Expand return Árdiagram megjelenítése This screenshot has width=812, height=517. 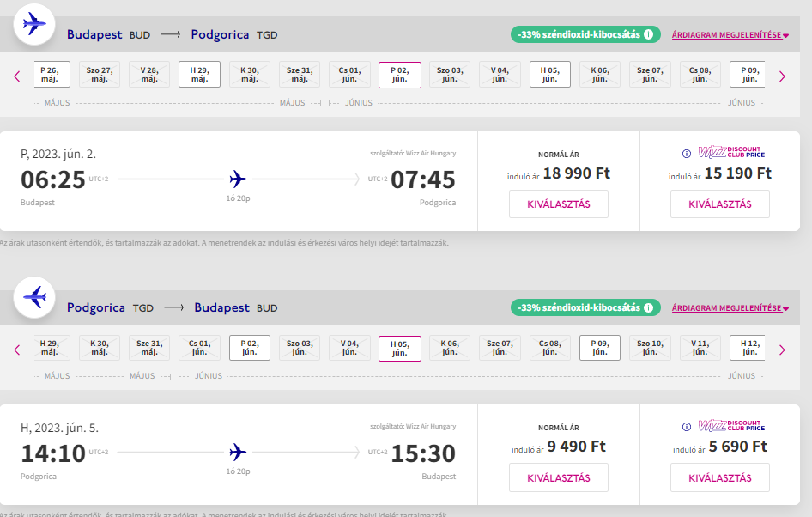point(730,307)
